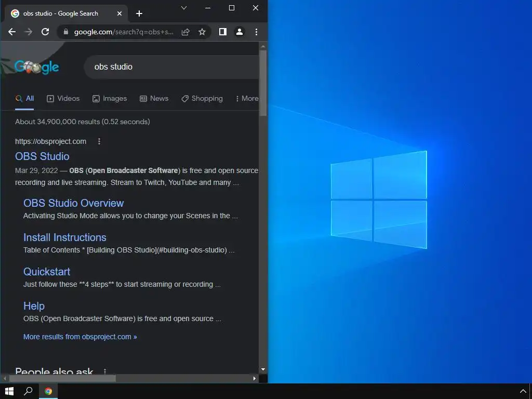Screen dimensions: 532x399
Task: Open the OBS Studio result title
Action: point(42,156)
